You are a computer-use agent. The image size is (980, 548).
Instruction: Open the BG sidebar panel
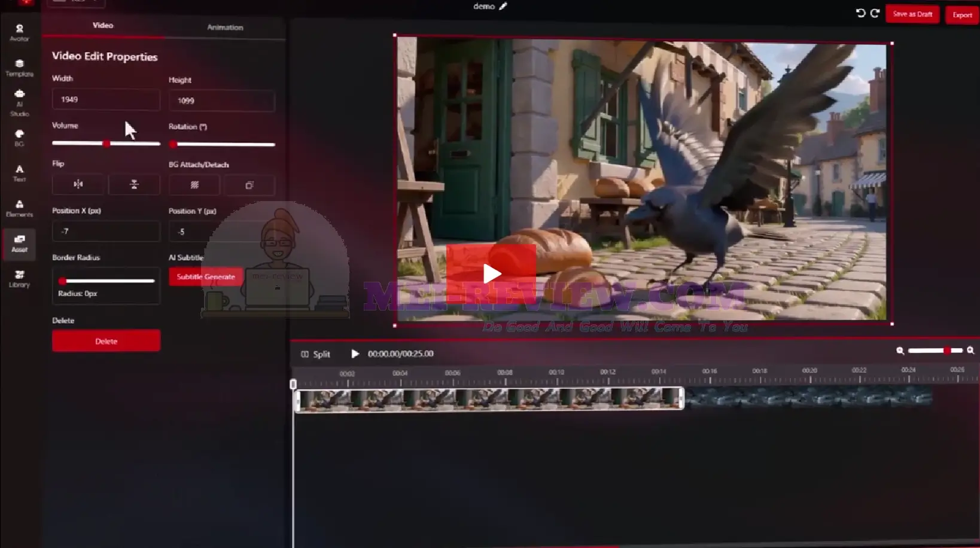(19, 138)
